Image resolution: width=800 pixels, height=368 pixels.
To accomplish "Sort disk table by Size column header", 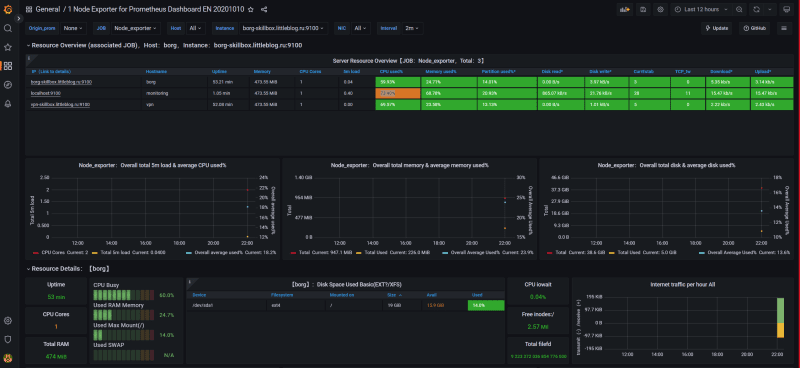I will pyautogui.click(x=394, y=295).
